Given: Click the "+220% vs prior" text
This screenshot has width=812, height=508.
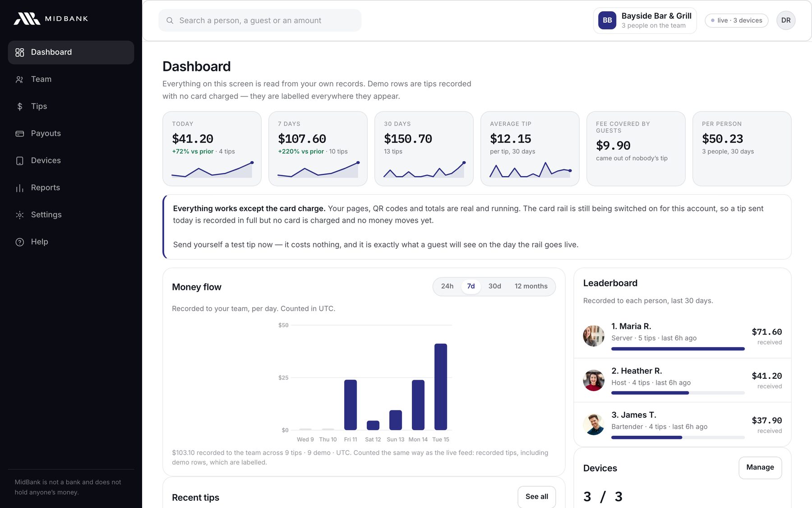Looking at the screenshot, I should click(x=301, y=151).
